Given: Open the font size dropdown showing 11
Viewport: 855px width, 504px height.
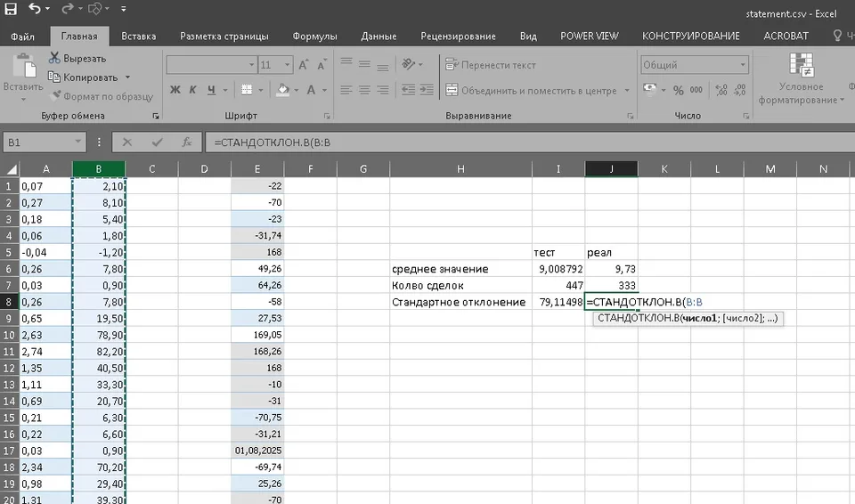Looking at the screenshot, I should pyautogui.click(x=288, y=65).
